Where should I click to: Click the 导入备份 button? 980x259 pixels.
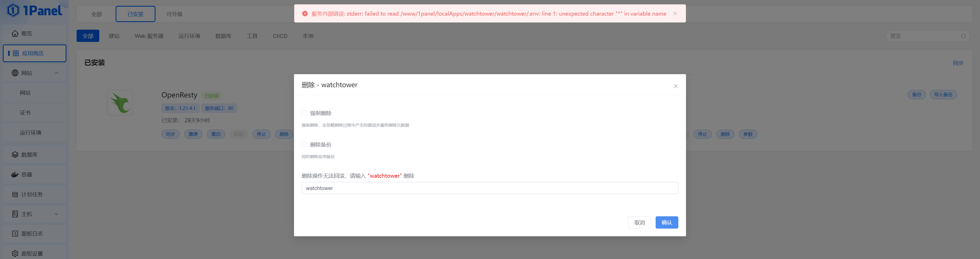click(x=943, y=94)
